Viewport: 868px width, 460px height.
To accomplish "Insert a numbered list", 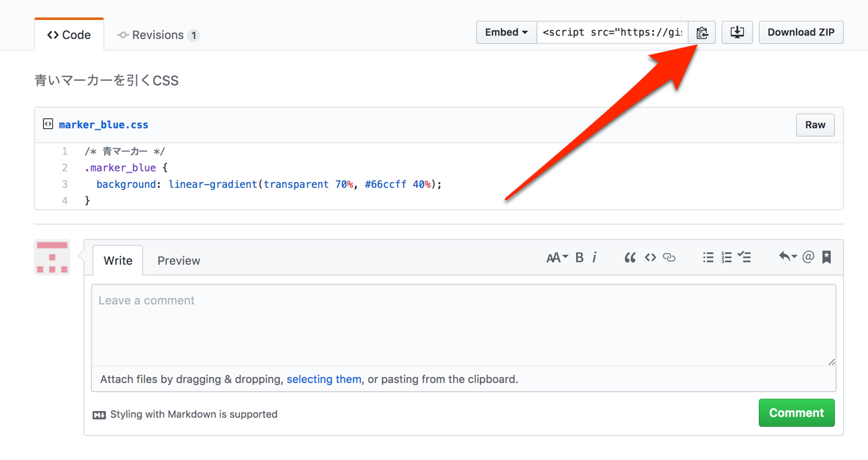I will tap(727, 257).
